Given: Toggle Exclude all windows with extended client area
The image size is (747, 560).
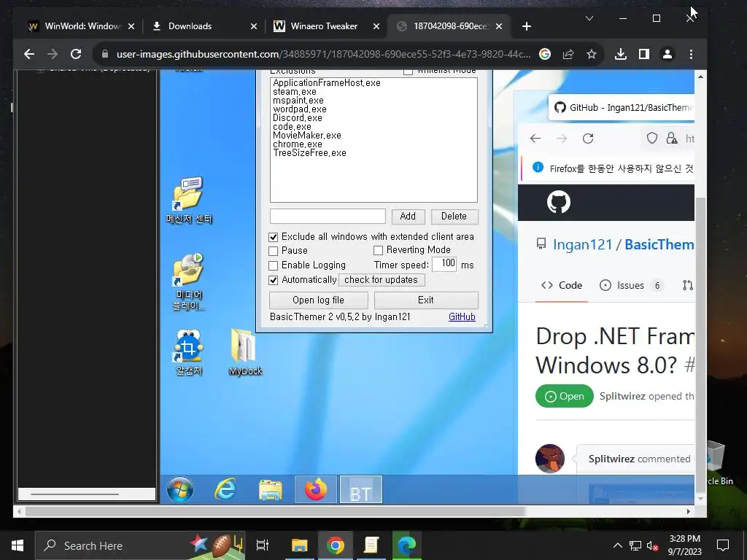Looking at the screenshot, I should pos(274,237).
